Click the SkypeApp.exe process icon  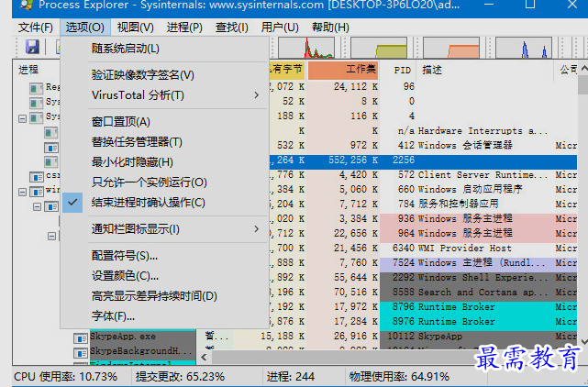(x=80, y=338)
